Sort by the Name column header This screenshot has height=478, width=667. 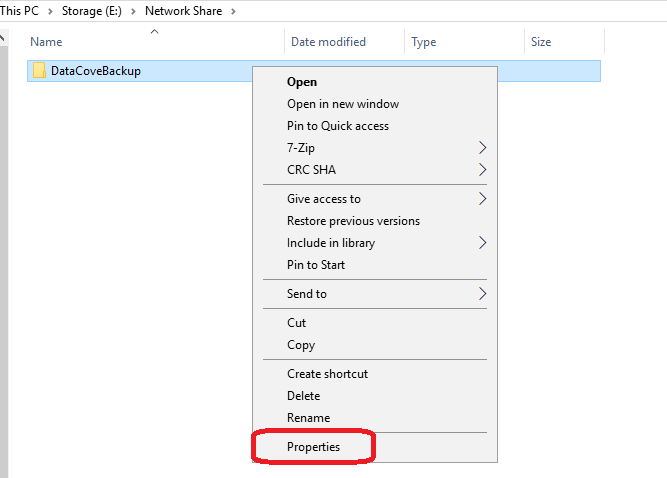47,42
